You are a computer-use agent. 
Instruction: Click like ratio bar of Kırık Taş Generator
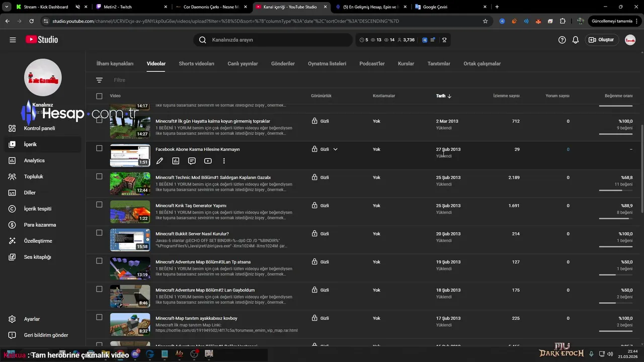coord(616,219)
